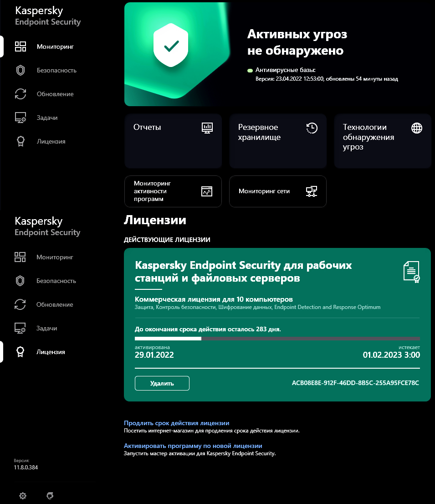Click the license certificate icon on the green card
The height and width of the screenshot is (504, 435).
412,272
